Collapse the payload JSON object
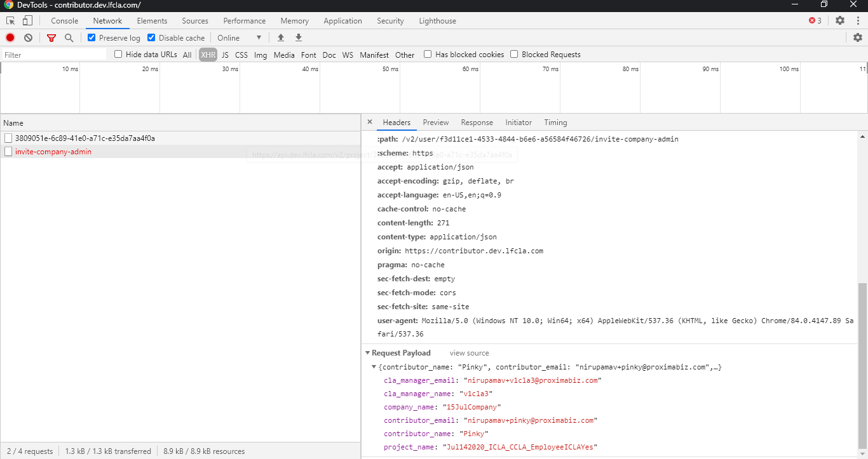The image size is (868, 459). (374, 368)
